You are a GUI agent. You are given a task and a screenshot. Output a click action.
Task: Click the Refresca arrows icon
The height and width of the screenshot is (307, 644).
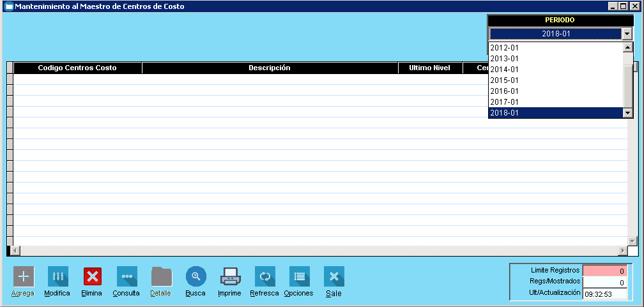(x=264, y=276)
